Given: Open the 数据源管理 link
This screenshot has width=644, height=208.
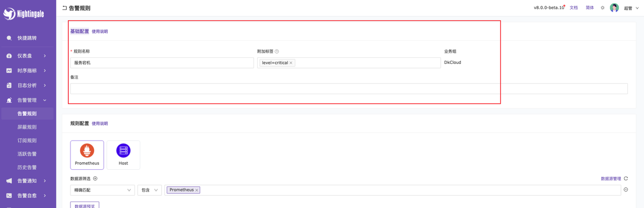Looking at the screenshot, I should (x=610, y=179).
